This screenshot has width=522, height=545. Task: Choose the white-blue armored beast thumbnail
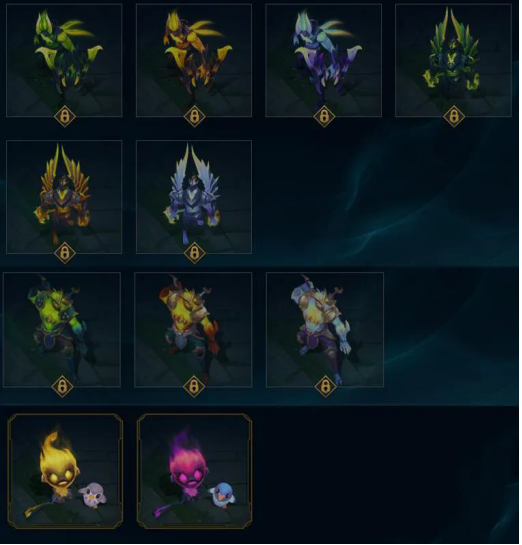coord(325,330)
